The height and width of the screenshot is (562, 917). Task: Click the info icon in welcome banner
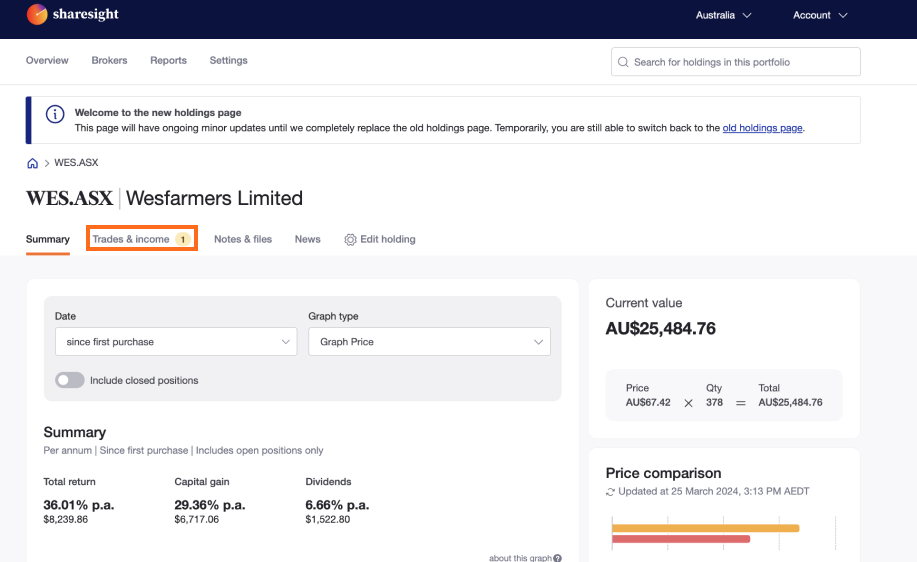(55, 114)
